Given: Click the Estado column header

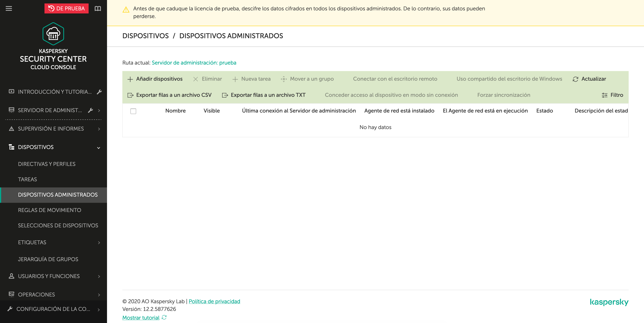Looking at the screenshot, I should [x=544, y=111].
